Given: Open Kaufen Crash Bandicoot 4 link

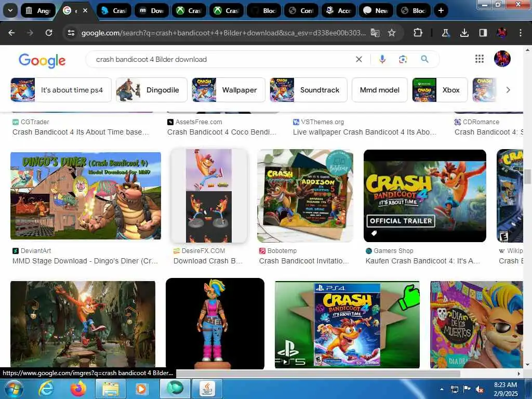Looking at the screenshot, I should tap(422, 261).
